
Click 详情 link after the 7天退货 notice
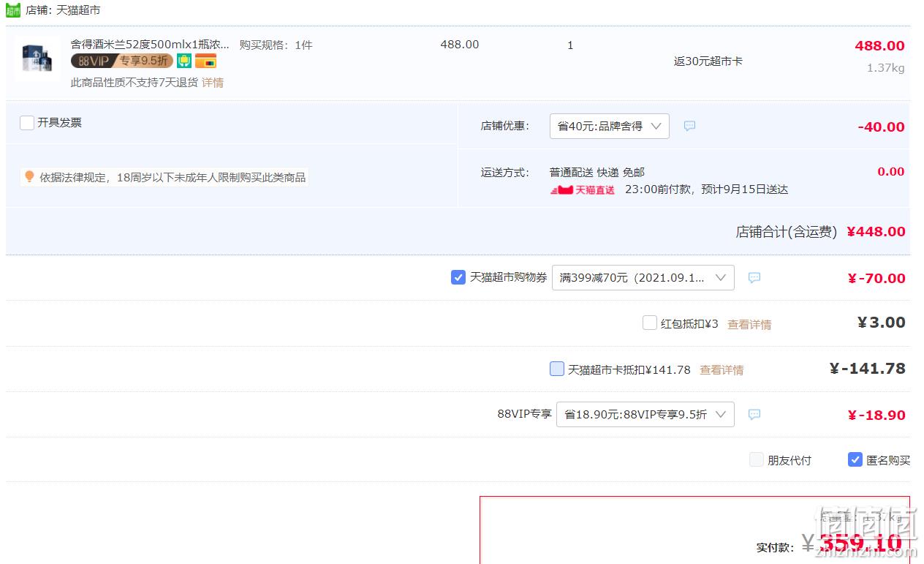click(213, 83)
